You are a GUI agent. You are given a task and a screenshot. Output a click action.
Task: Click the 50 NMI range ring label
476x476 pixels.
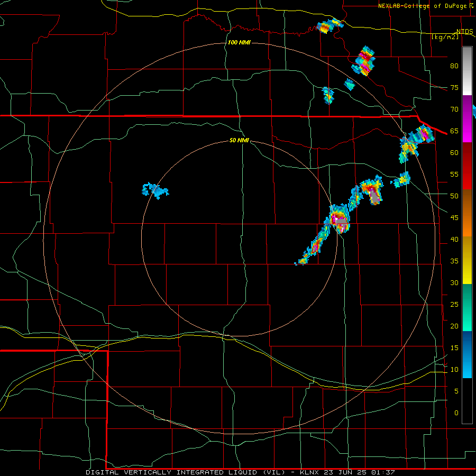239,140
